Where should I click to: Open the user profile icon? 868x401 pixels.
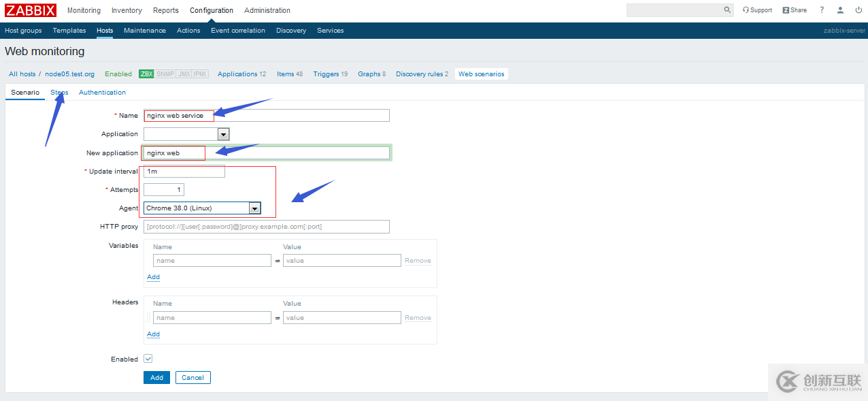click(841, 10)
